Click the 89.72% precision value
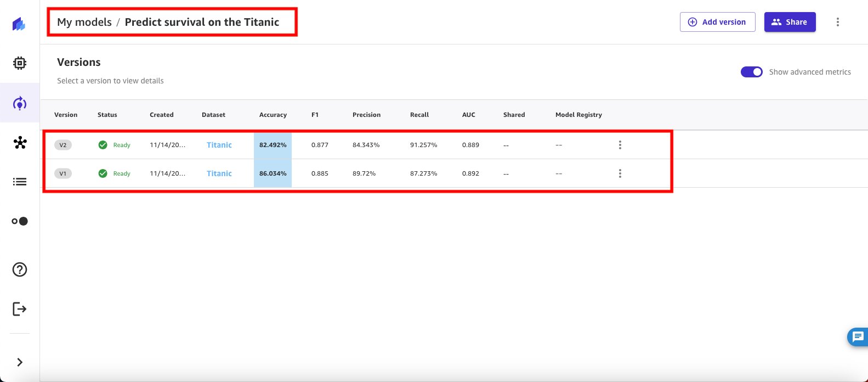The image size is (868, 382). click(x=364, y=173)
